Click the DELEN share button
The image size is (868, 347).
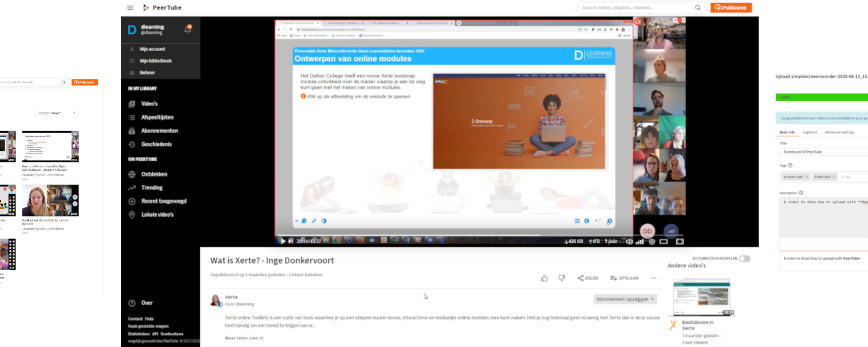pos(588,278)
